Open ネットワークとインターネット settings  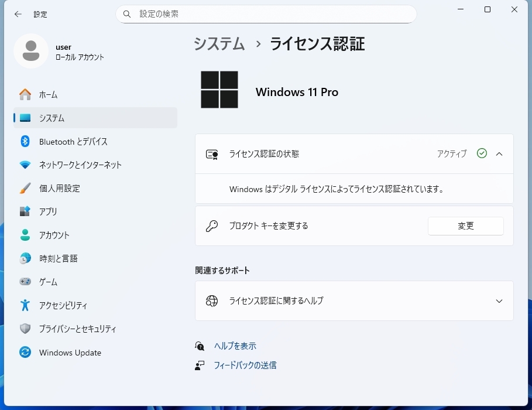click(x=95, y=165)
